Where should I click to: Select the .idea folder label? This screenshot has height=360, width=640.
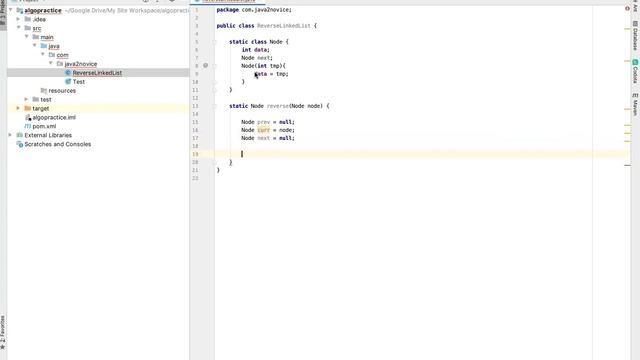pyautogui.click(x=39, y=19)
